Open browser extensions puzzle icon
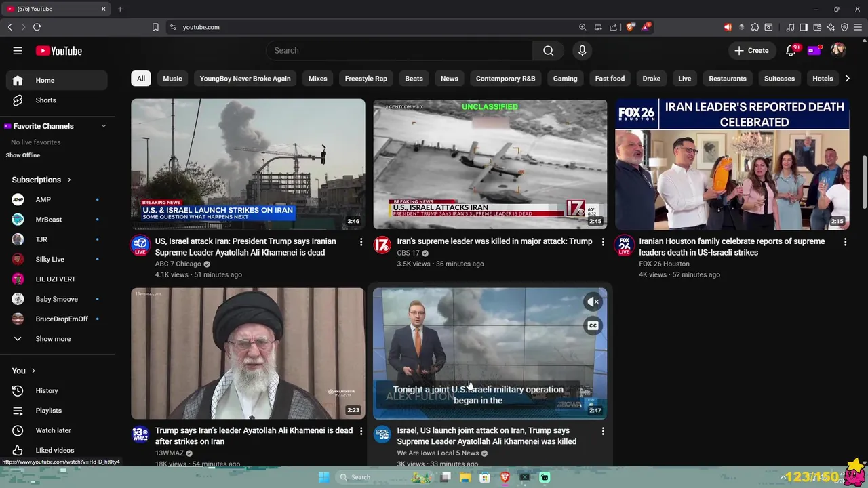The width and height of the screenshot is (868, 488). (x=755, y=27)
